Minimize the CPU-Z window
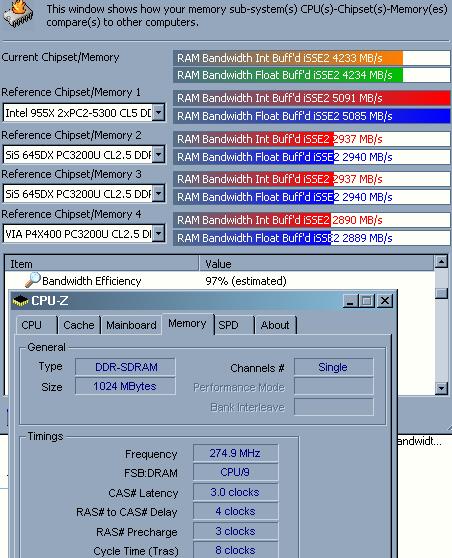 pyautogui.click(x=350, y=301)
